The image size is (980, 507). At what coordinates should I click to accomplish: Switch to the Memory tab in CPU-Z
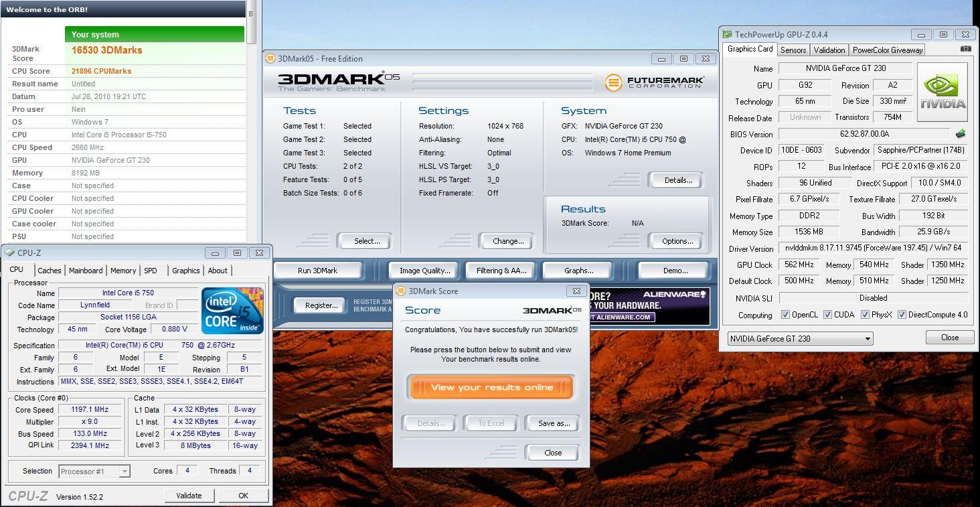123,271
